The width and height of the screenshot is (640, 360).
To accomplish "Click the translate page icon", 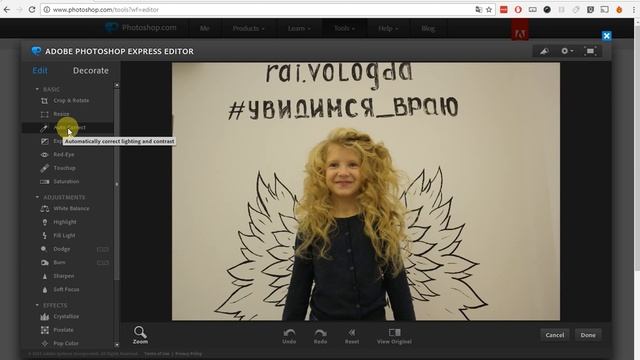I will [x=478, y=9].
